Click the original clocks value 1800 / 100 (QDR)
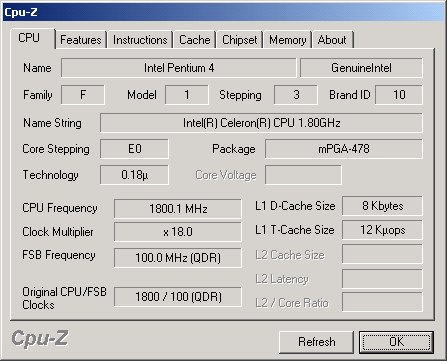 point(178,297)
